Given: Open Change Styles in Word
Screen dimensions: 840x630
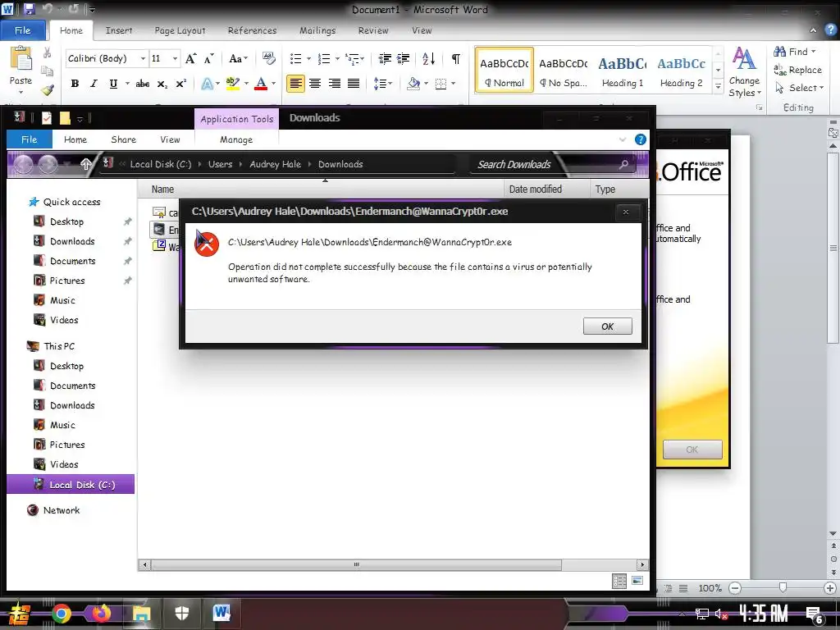Looking at the screenshot, I should coord(744,72).
